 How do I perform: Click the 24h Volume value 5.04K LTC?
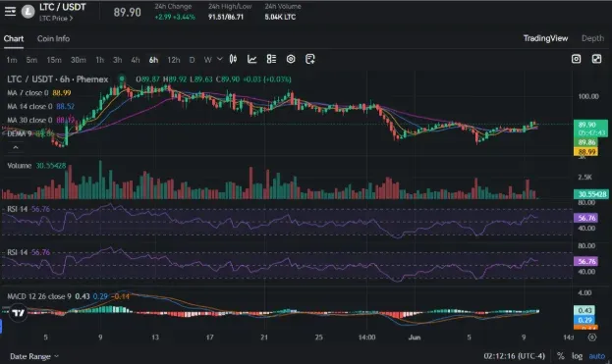pos(280,17)
